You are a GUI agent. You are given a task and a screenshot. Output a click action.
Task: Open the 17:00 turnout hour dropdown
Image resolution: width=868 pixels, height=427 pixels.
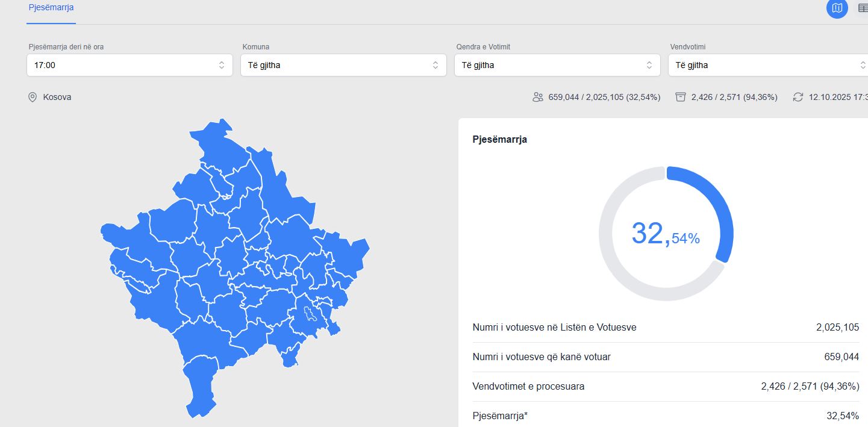[130, 65]
